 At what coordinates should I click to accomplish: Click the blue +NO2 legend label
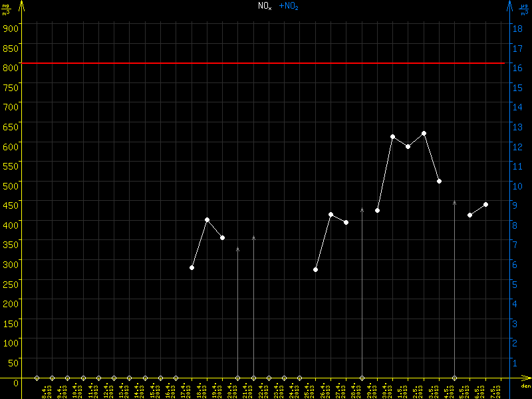click(x=289, y=6)
